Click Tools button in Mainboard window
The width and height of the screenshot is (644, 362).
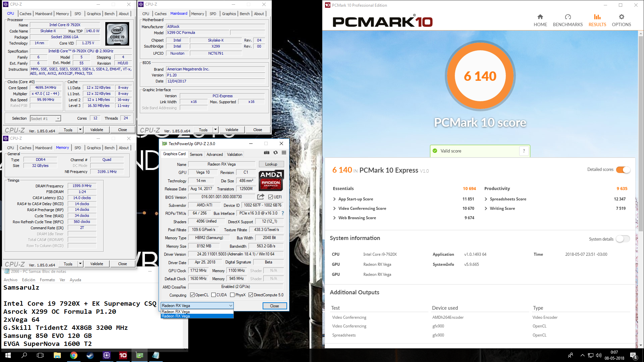(x=203, y=130)
